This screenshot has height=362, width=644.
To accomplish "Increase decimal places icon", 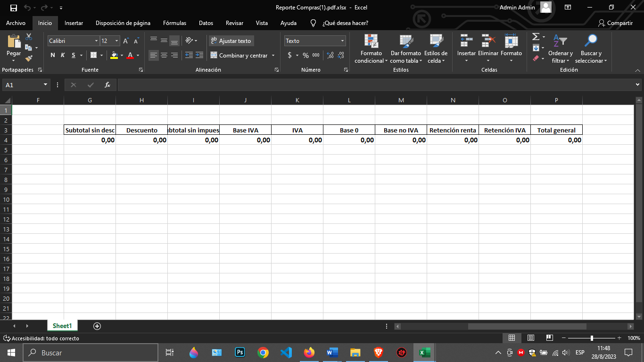I will pyautogui.click(x=330, y=55).
